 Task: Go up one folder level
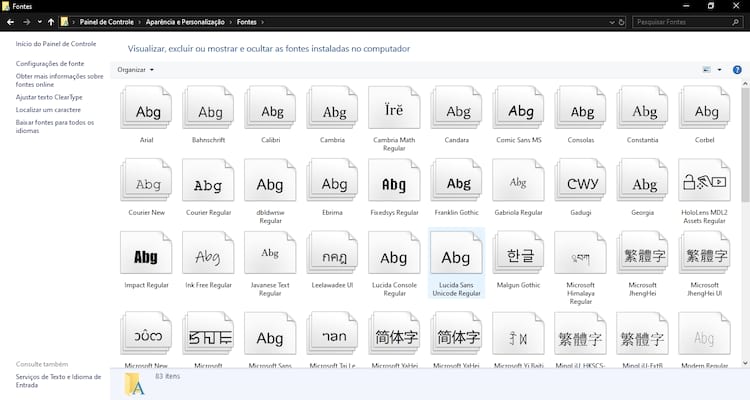[51, 22]
